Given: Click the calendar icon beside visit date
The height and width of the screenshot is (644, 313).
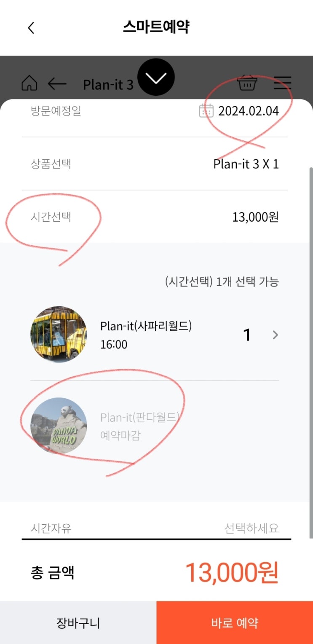Looking at the screenshot, I should (206, 111).
